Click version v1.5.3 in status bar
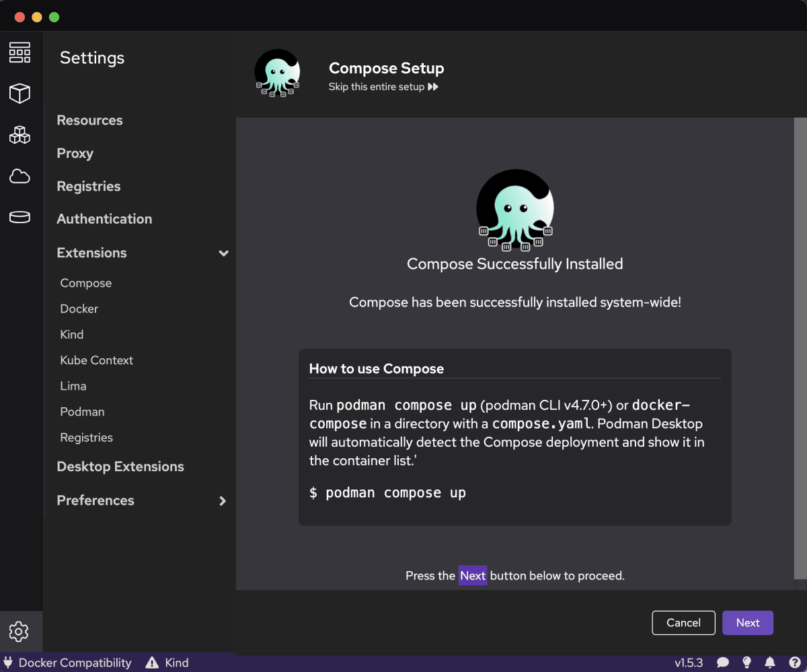This screenshot has width=807, height=672. [x=689, y=663]
